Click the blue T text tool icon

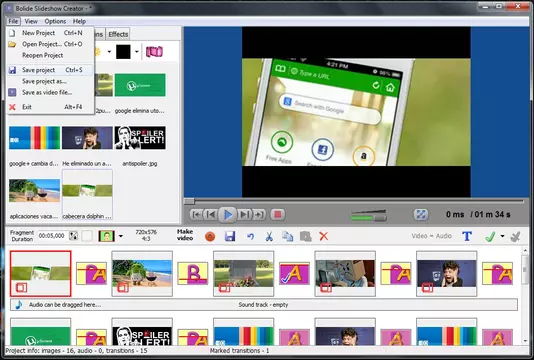coord(467,236)
